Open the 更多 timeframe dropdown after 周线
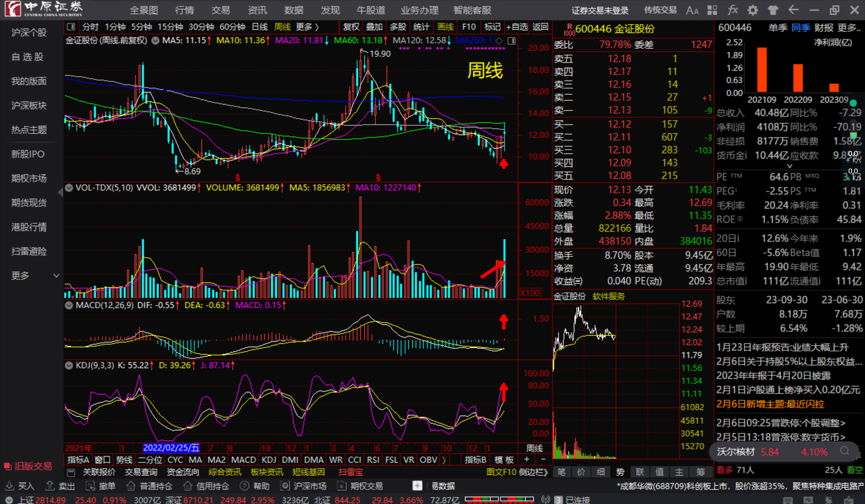 click(x=307, y=27)
